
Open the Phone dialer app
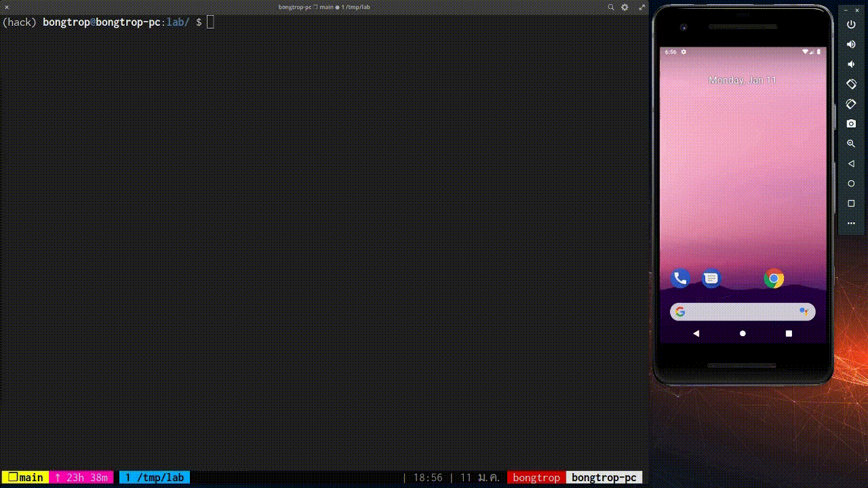click(x=679, y=279)
